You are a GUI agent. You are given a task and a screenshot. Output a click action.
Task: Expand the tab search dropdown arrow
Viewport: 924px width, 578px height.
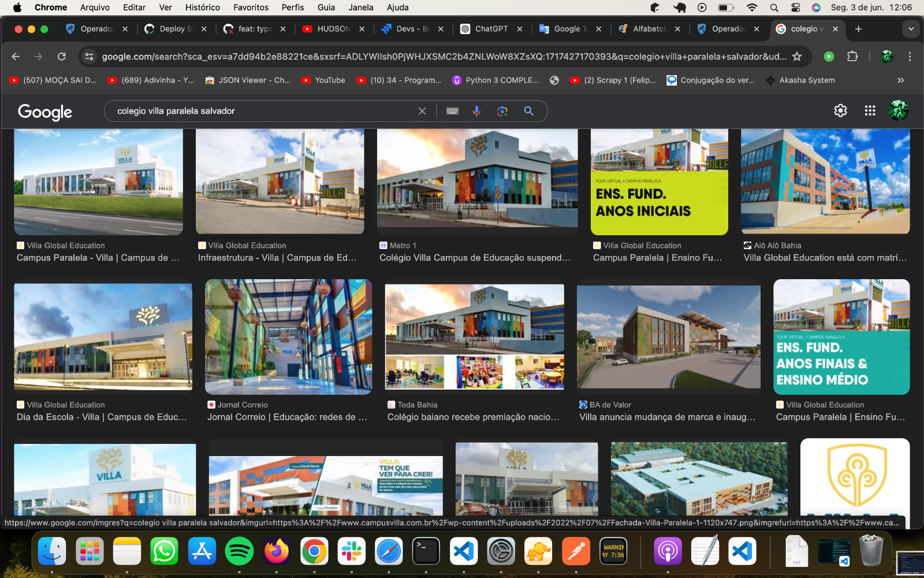point(911,29)
